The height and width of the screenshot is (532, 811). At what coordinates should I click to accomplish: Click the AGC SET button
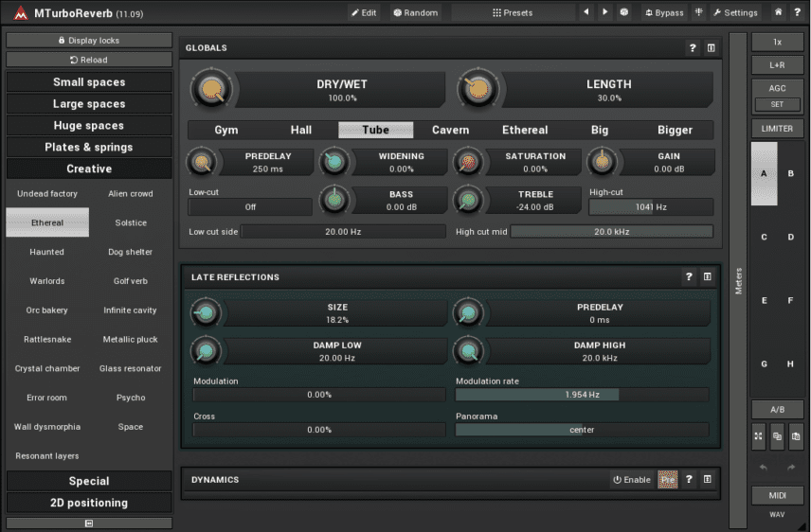click(x=777, y=104)
